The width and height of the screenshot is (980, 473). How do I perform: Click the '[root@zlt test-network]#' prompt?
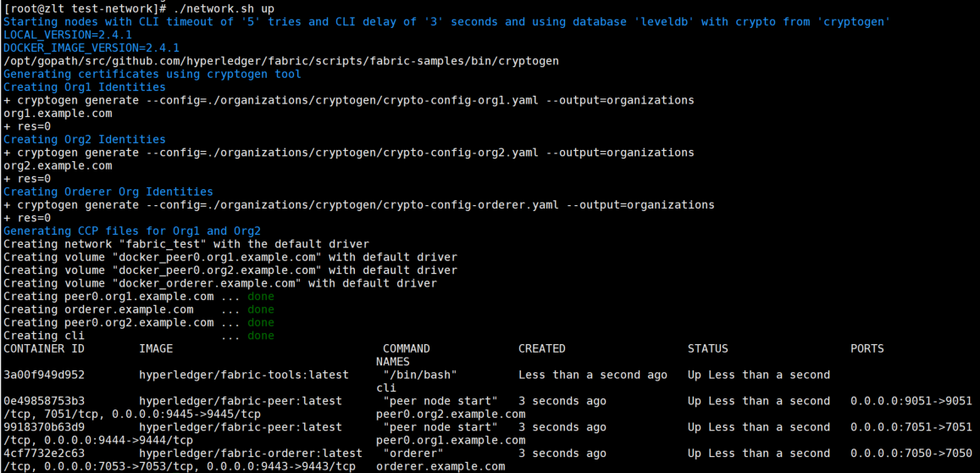click(x=81, y=8)
